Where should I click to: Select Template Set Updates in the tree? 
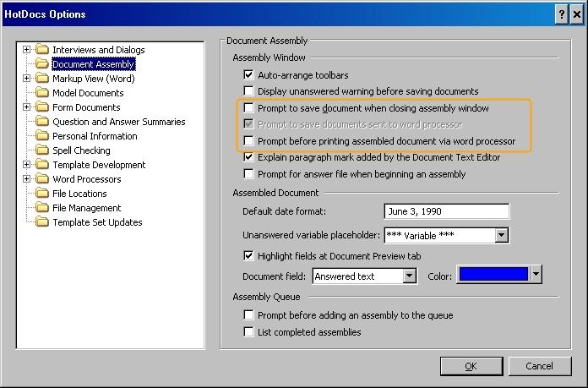[97, 222]
